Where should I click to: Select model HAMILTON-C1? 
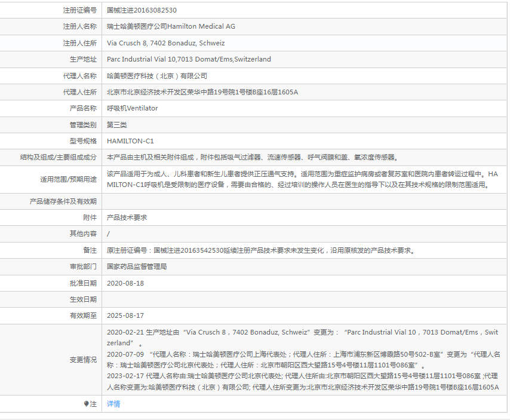[130, 141]
